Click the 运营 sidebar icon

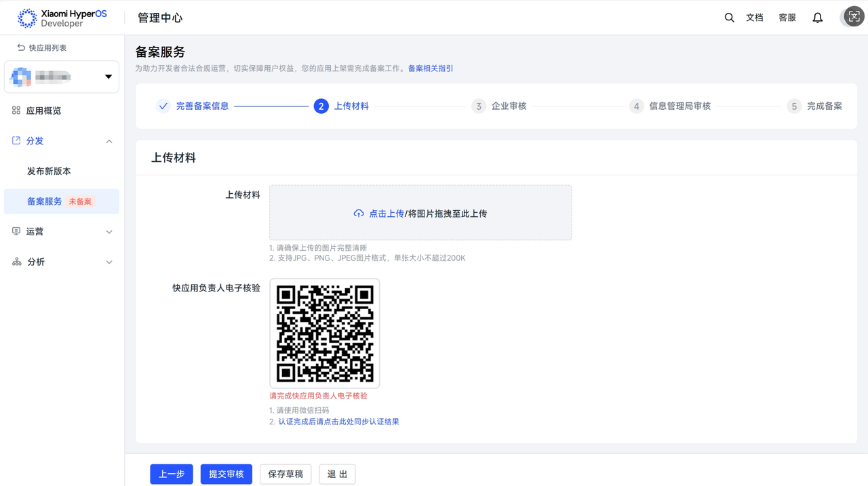(x=16, y=232)
